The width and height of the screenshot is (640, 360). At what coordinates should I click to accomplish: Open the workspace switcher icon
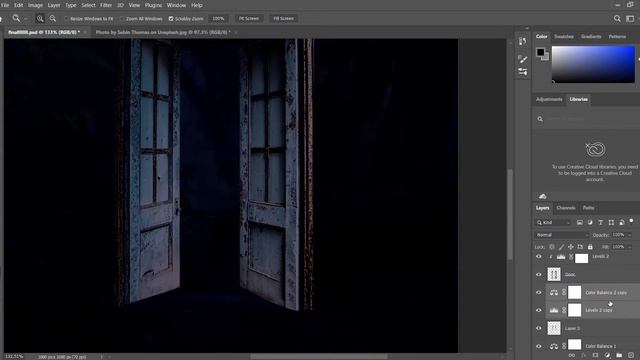click(x=631, y=18)
